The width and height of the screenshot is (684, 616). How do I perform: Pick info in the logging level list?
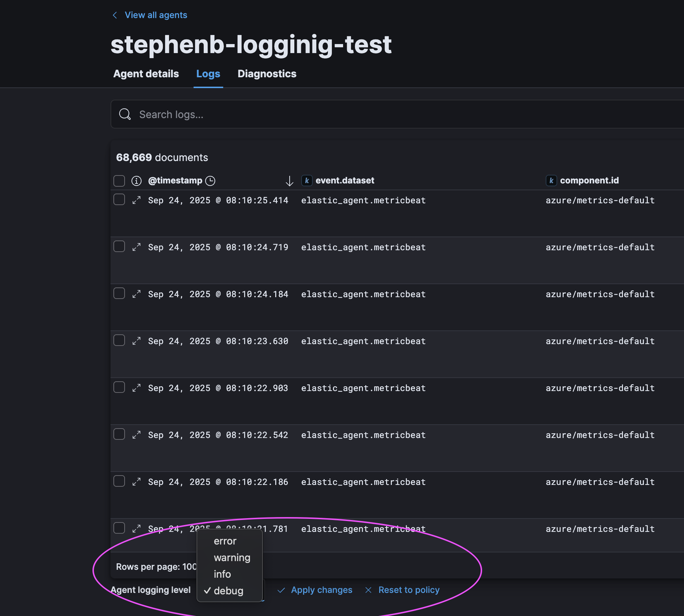pyautogui.click(x=222, y=574)
